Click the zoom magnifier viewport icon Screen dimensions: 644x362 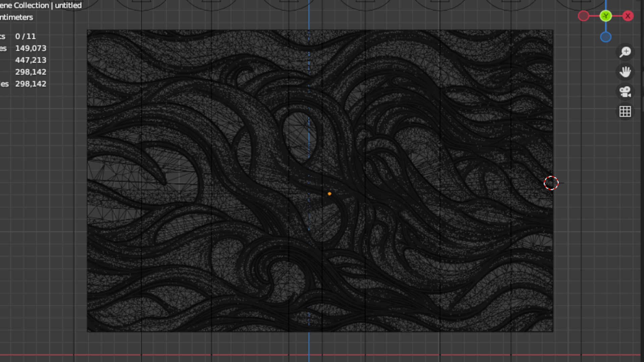pos(625,52)
